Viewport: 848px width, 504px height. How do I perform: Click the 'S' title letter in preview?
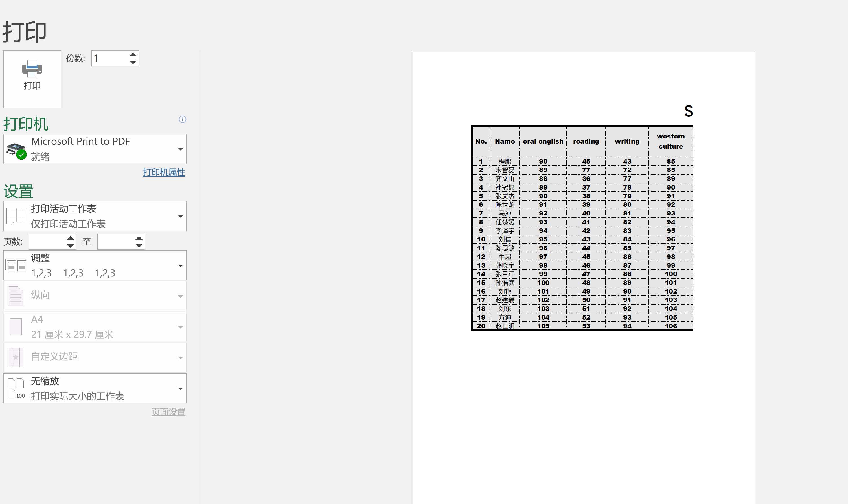688,111
